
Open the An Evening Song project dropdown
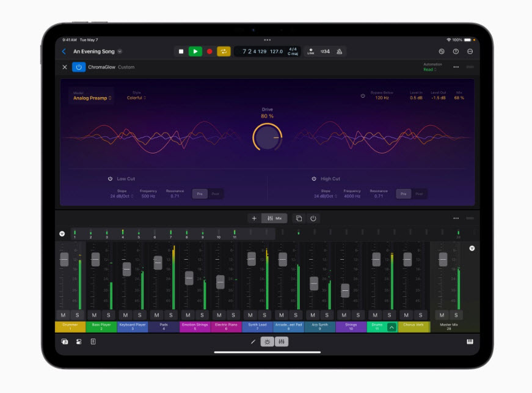(x=120, y=51)
